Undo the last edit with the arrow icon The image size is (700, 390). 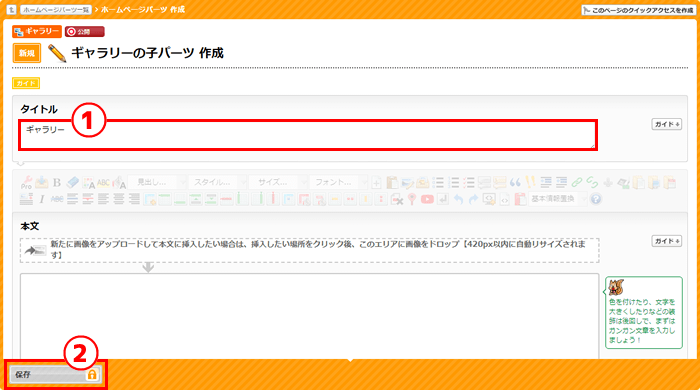[x=458, y=199]
